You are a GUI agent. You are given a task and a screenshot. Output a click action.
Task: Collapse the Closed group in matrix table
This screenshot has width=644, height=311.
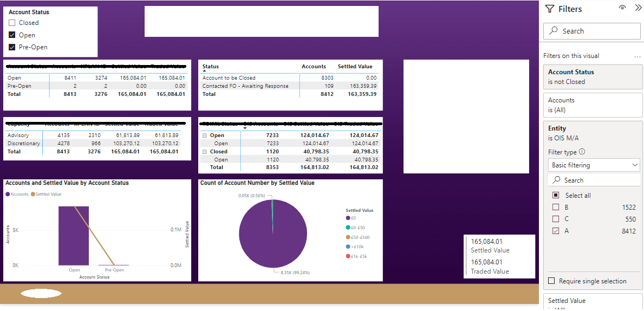click(x=204, y=152)
